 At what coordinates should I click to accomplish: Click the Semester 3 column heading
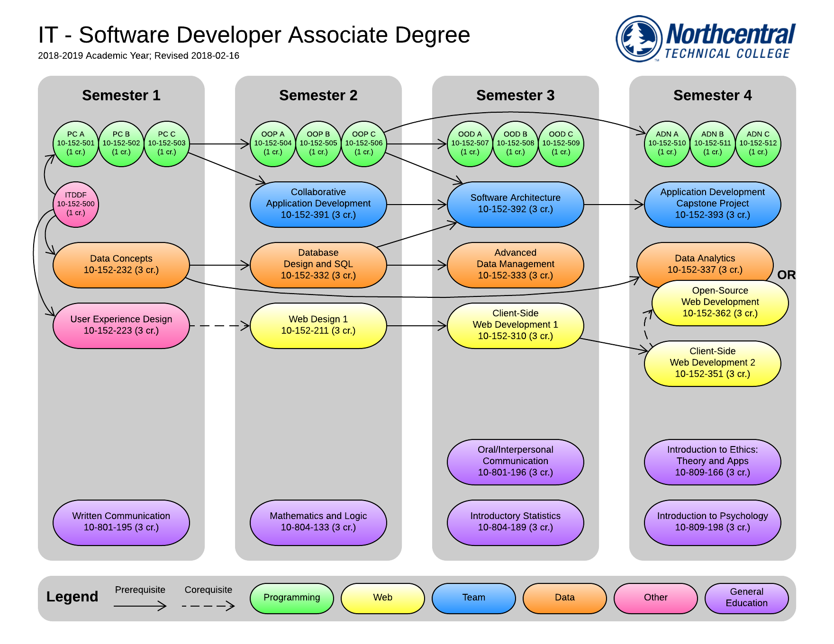click(515, 95)
